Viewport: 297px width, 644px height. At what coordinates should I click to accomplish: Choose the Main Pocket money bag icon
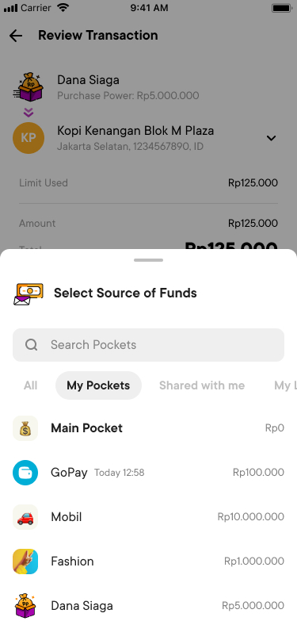click(x=25, y=428)
